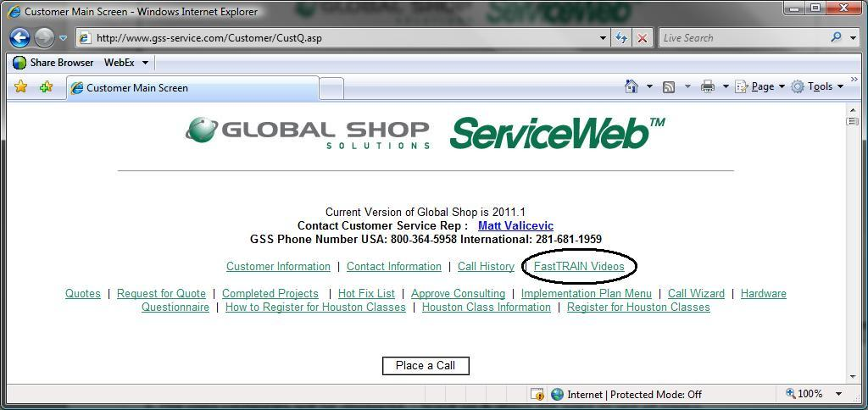Click the Global Shop Solutions logo

307,132
